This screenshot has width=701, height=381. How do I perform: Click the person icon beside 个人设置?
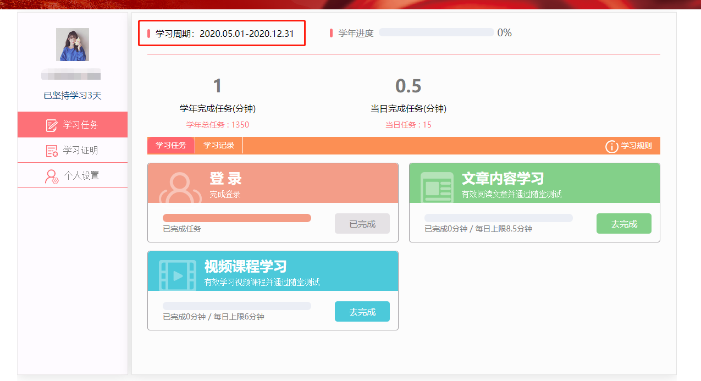pyautogui.click(x=51, y=176)
